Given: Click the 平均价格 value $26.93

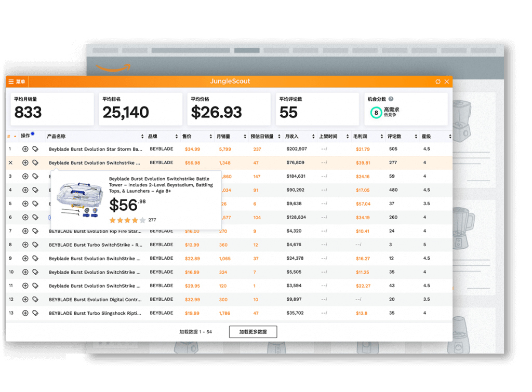Looking at the screenshot, I should 217,112.
